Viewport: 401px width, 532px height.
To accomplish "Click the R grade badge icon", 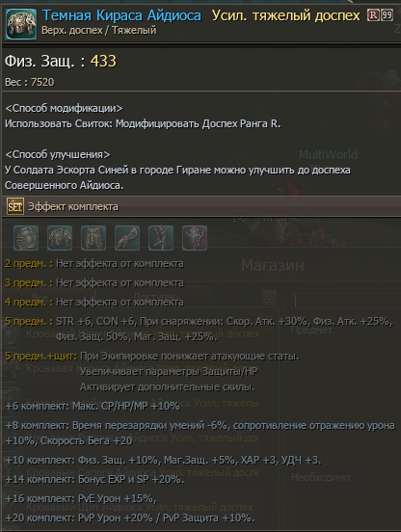I will click(x=373, y=14).
